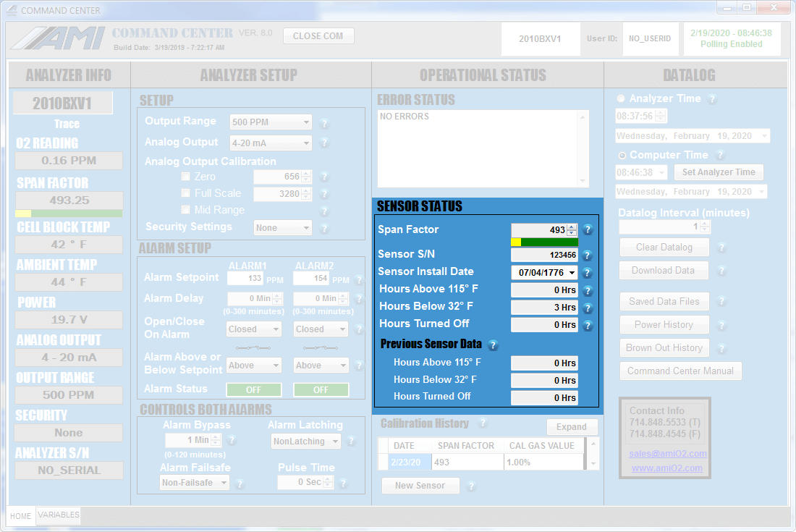The image size is (796, 532).
Task: Open Brown Out History
Action: (664, 347)
